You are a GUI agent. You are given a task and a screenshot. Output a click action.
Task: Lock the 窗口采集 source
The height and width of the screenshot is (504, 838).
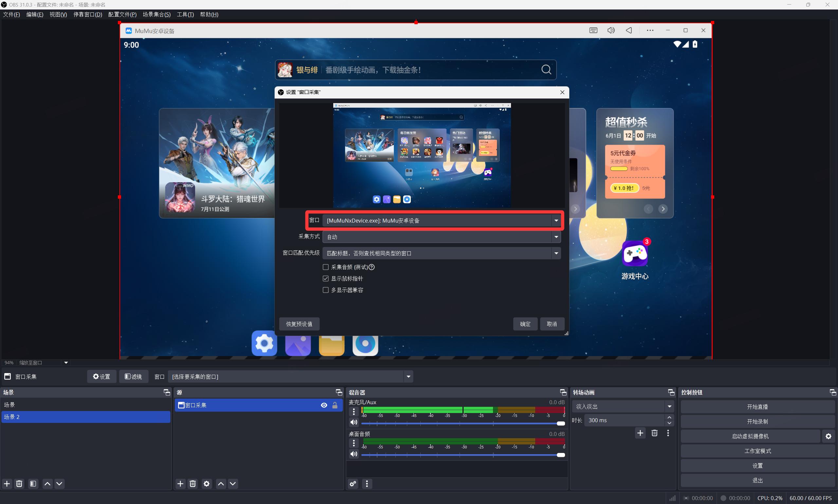tap(335, 405)
